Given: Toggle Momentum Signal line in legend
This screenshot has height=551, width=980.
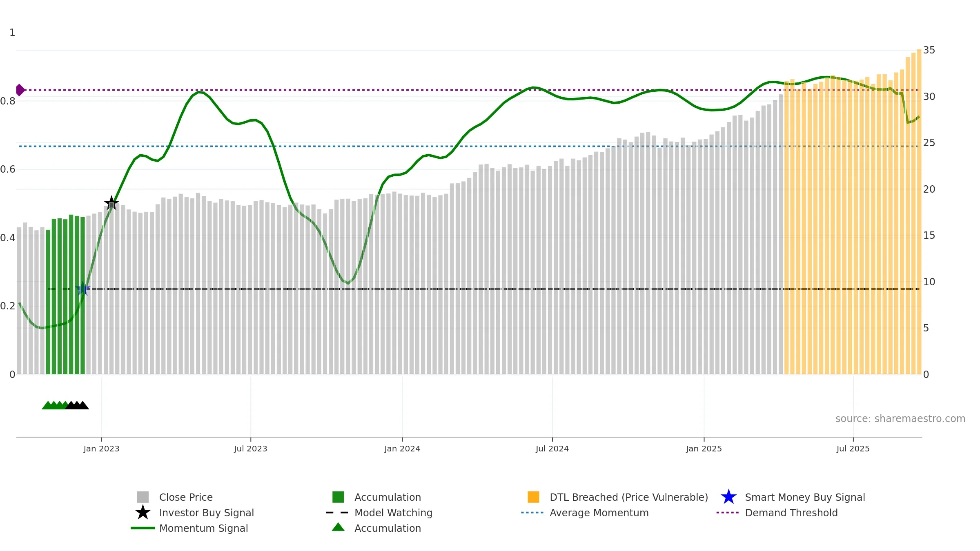Looking at the screenshot, I should tap(189, 528).
